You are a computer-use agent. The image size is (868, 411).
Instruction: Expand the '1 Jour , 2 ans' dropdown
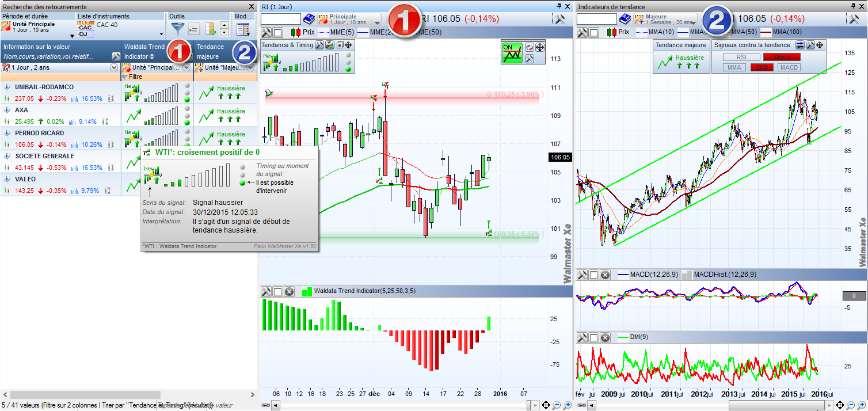pos(113,67)
